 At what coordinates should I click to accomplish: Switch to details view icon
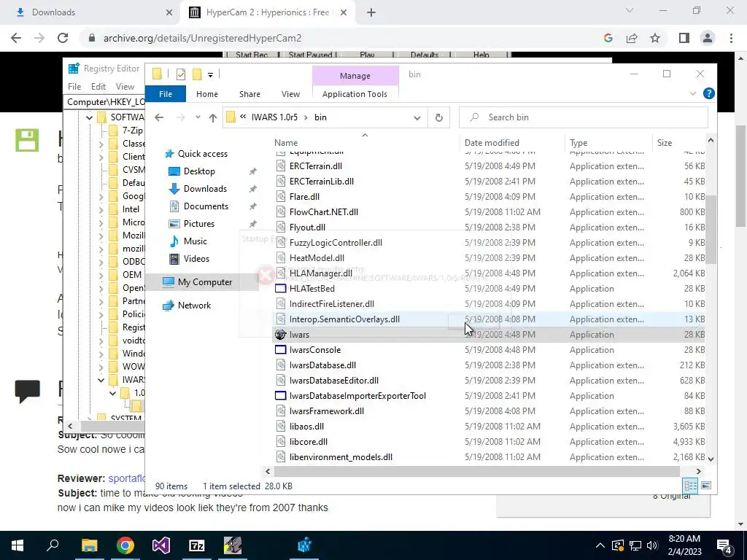point(690,486)
